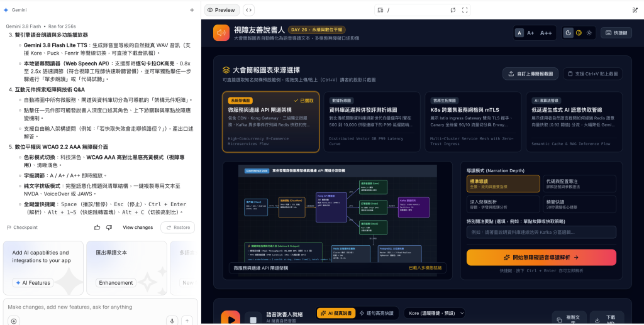Click the microphone voice input icon
644x325 pixels.
click(x=172, y=321)
